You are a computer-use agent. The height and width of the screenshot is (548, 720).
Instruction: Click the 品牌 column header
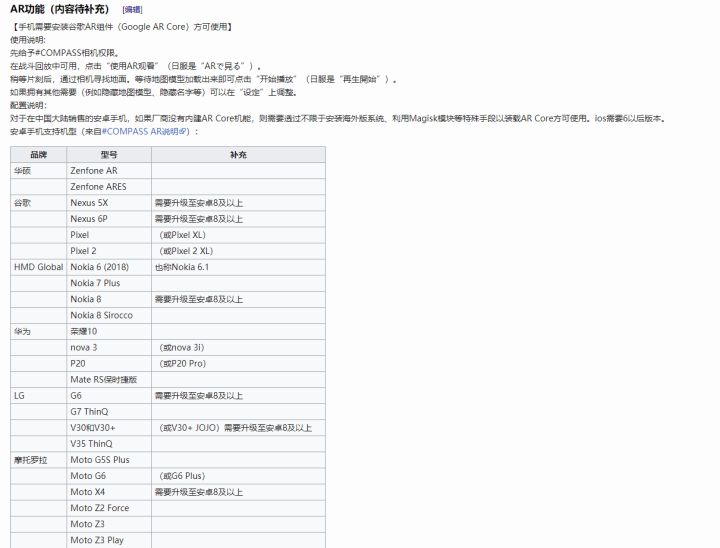pyautogui.click(x=39, y=155)
